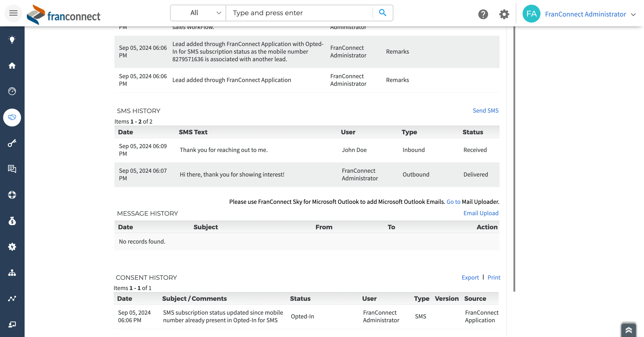
Task: Open the hamburger navigation menu
Action: click(13, 13)
